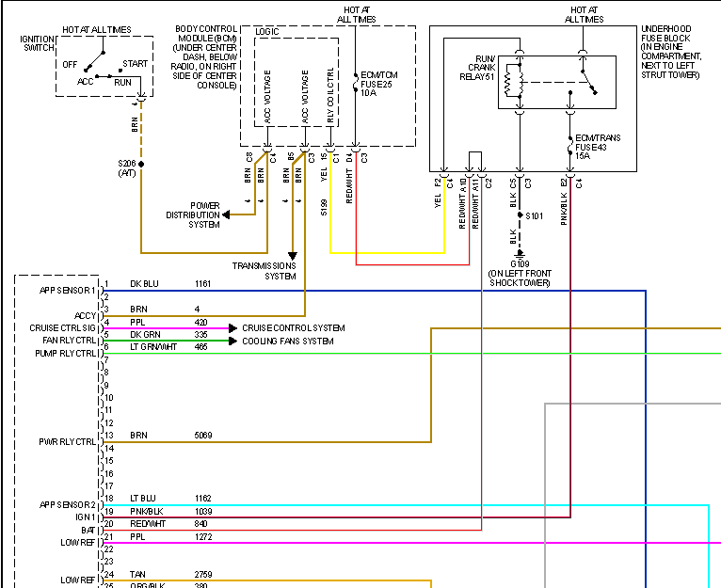Click the Body Control Module title text

coord(206,58)
